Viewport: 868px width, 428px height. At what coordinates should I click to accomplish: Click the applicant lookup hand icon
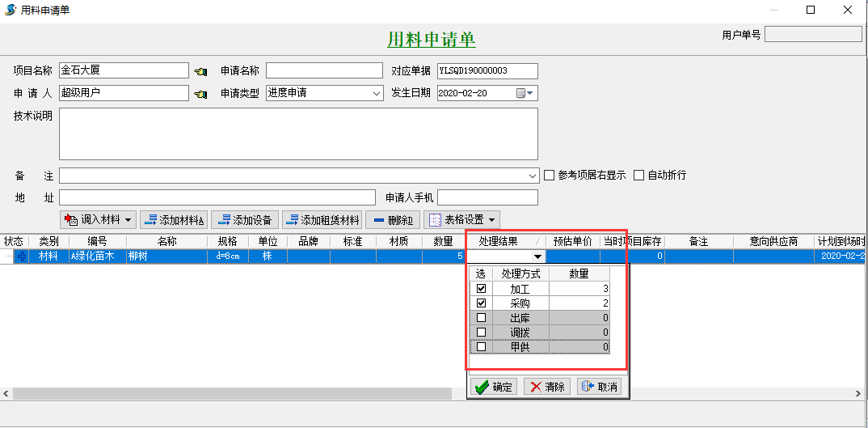point(200,94)
